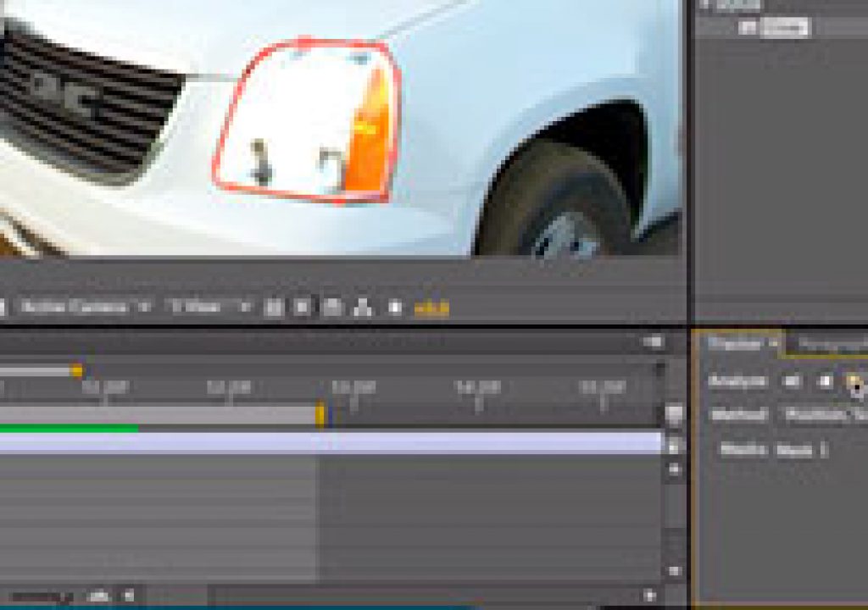Click the Timeline button in viewer footer
This screenshot has height=610, width=868.
[332, 308]
